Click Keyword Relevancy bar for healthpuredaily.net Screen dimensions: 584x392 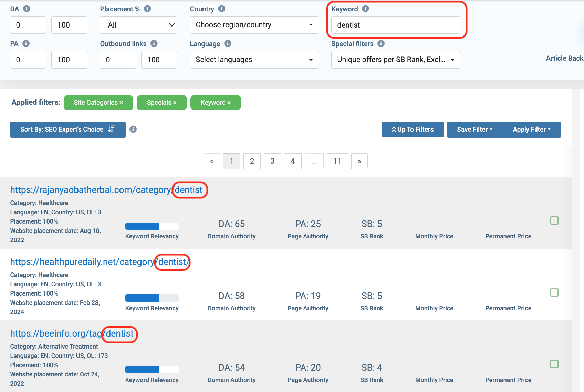coord(152,298)
